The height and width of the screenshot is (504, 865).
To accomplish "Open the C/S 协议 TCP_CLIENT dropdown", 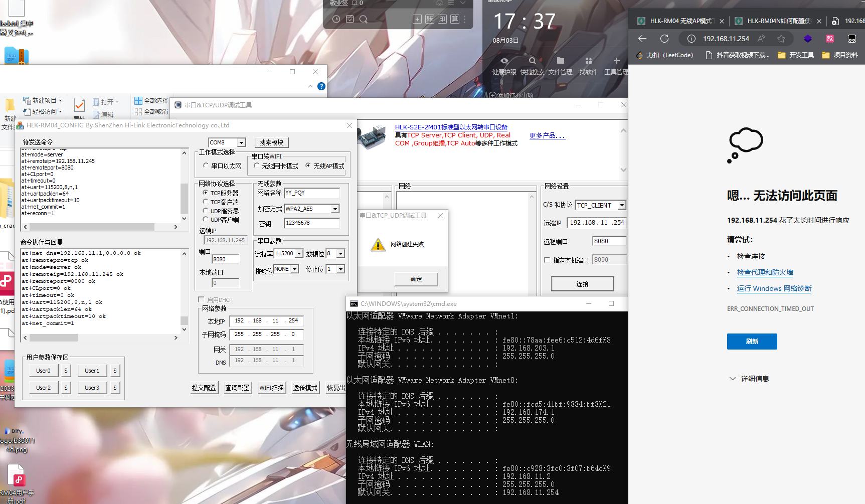I will coord(622,205).
